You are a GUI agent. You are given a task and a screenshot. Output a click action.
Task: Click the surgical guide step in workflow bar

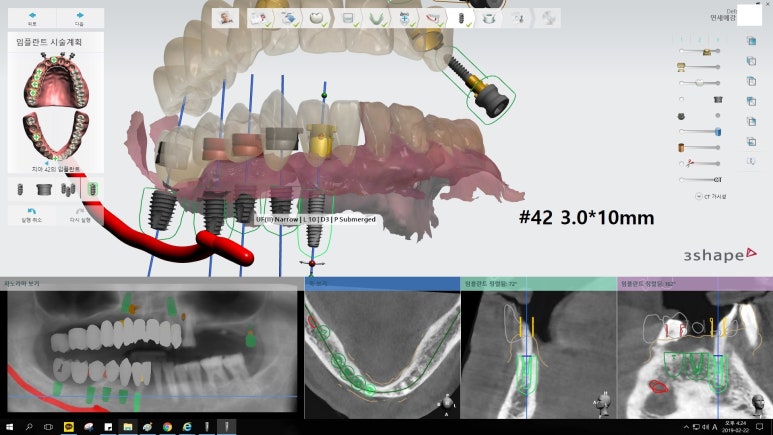click(x=491, y=17)
